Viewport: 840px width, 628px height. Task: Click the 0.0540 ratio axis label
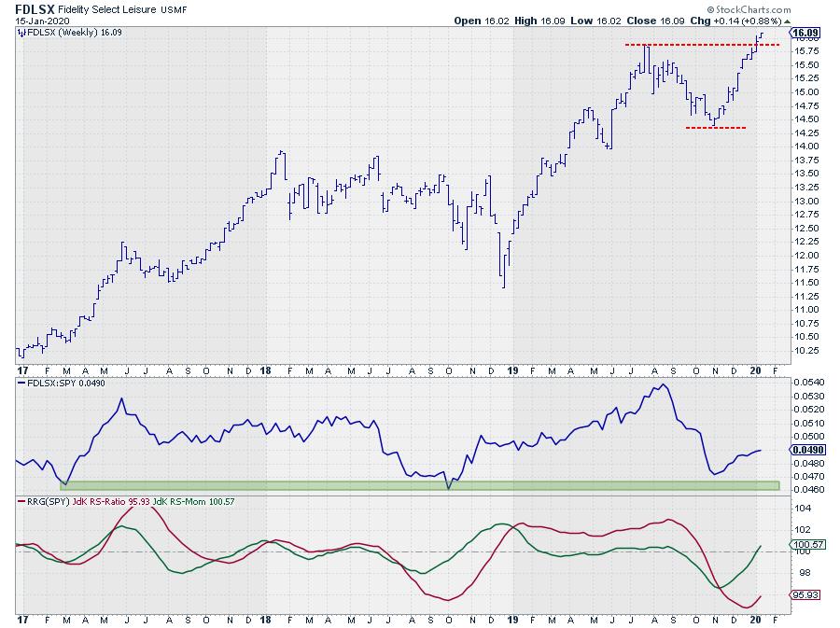click(809, 383)
